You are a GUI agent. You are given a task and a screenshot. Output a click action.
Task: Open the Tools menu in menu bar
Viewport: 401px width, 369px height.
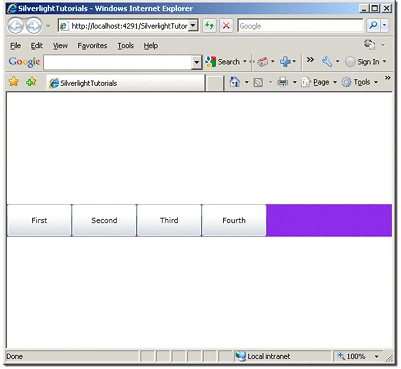(x=126, y=46)
